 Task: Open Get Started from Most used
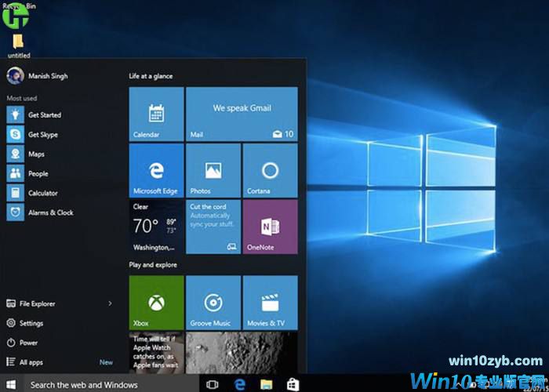tap(34, 114)
